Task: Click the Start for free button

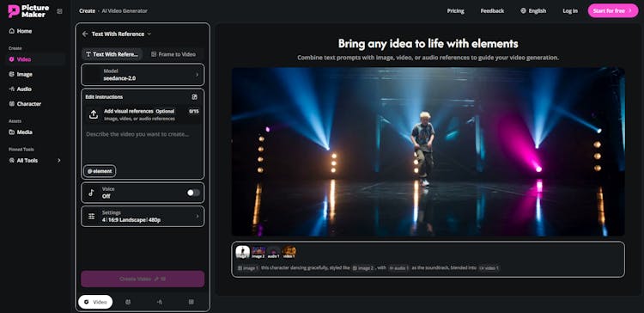Action: point(613,10)
